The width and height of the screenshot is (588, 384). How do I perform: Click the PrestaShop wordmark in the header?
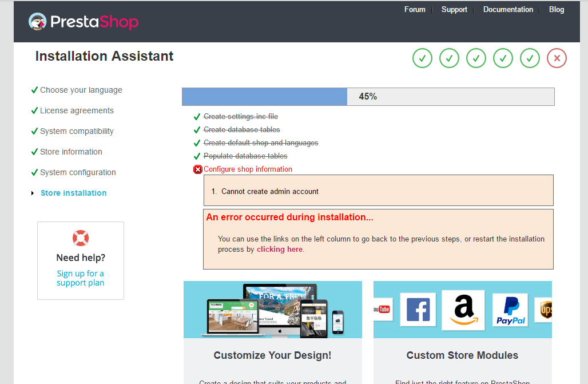pos(94,22)
